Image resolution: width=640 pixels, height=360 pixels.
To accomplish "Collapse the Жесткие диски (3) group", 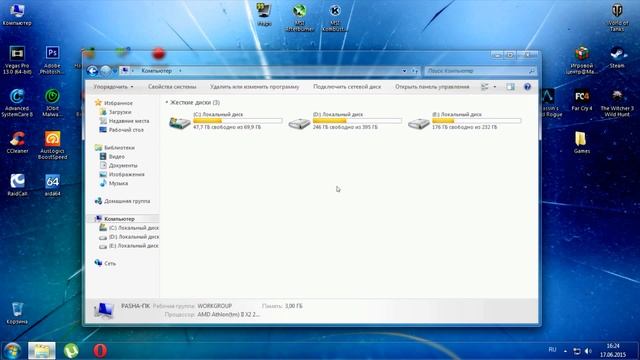I will point(167,102).
